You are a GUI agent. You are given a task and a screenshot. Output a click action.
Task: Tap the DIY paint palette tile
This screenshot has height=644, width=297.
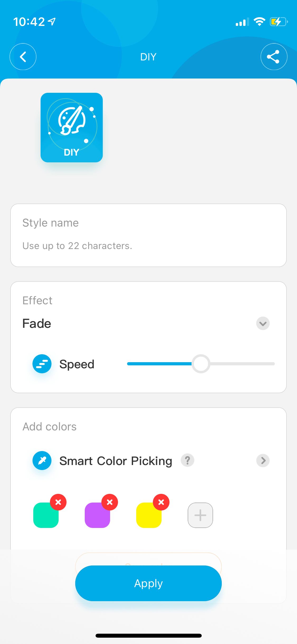[72, 127]
